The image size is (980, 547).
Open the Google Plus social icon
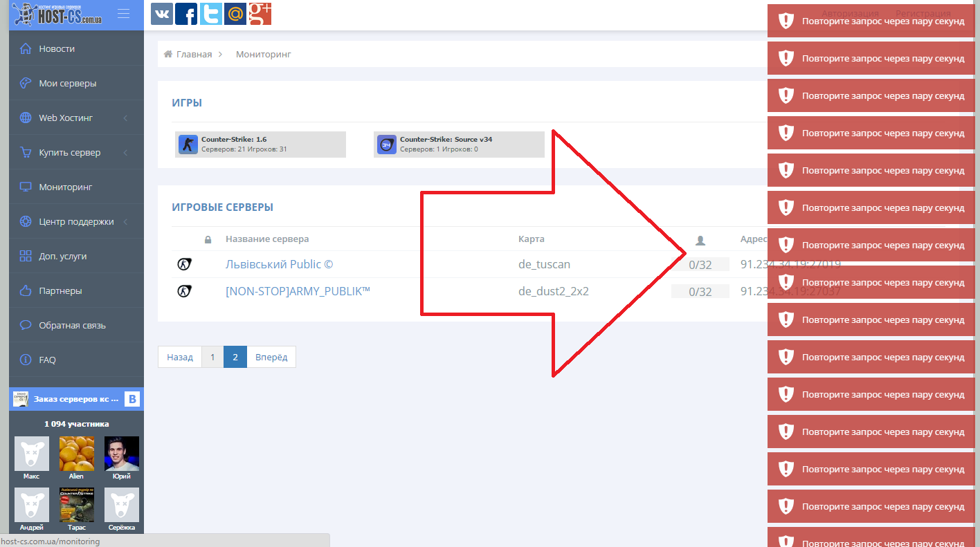point(260,14)
